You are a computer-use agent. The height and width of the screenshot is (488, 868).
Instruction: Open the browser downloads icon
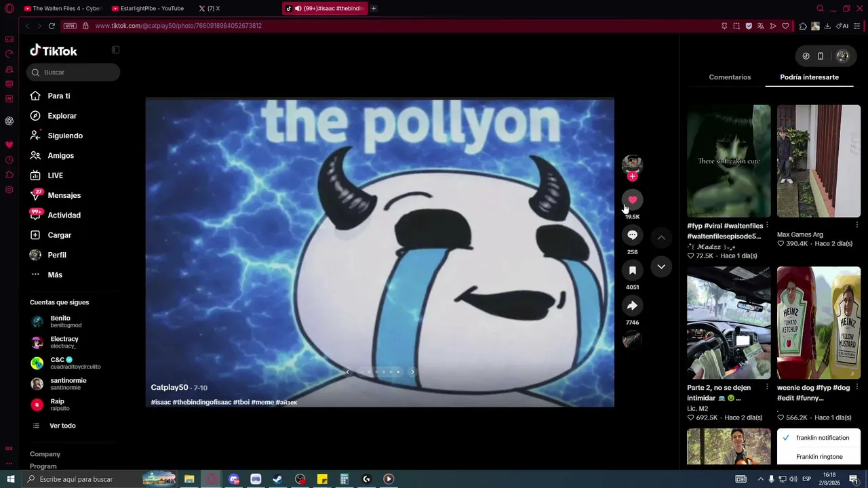click(827, 26)
